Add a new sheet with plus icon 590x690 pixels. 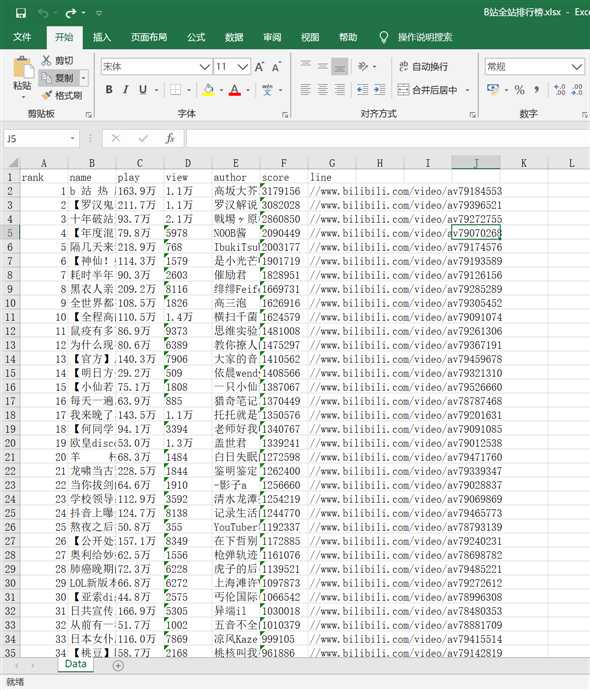tap(118, 665)
